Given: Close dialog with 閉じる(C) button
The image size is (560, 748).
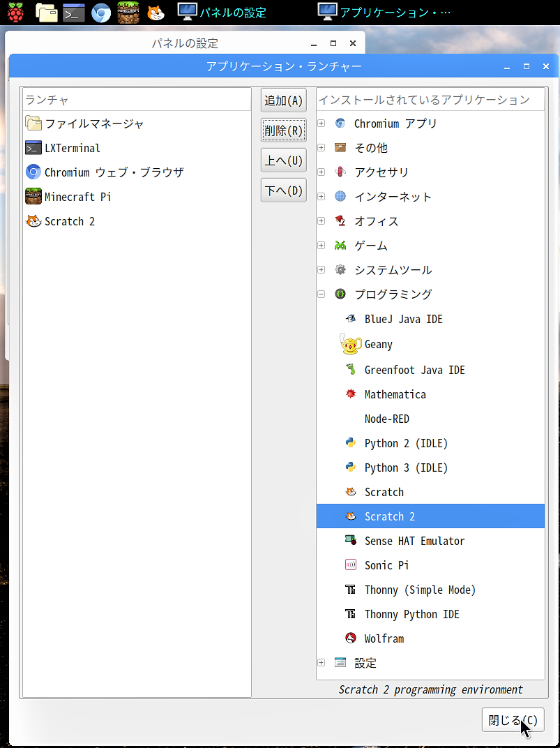Looking at the screenshot, I should tap(513, 720).
